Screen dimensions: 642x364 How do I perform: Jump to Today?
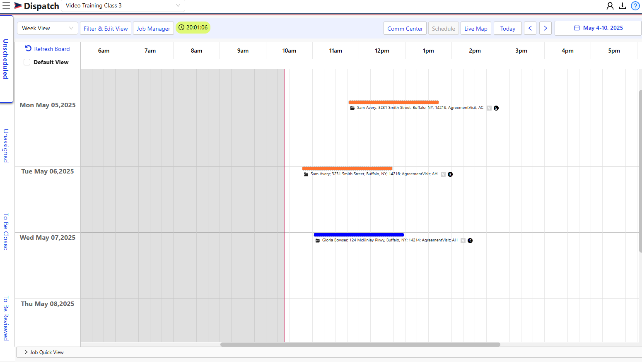click(508, 28)
